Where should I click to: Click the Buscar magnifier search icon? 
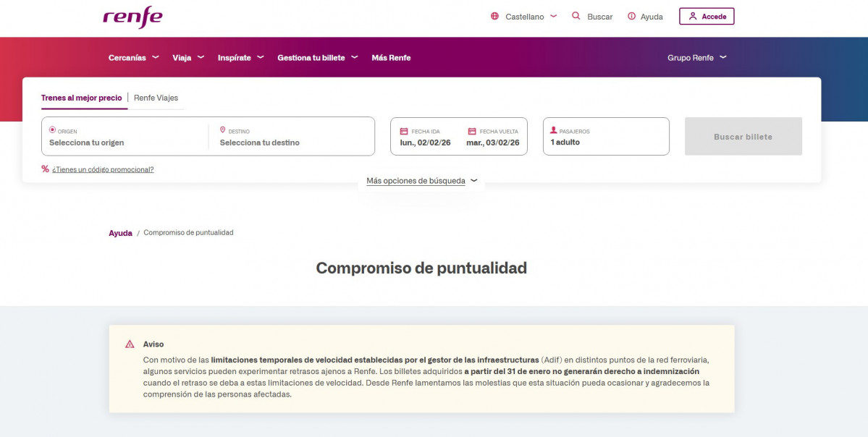pos(576,16)
